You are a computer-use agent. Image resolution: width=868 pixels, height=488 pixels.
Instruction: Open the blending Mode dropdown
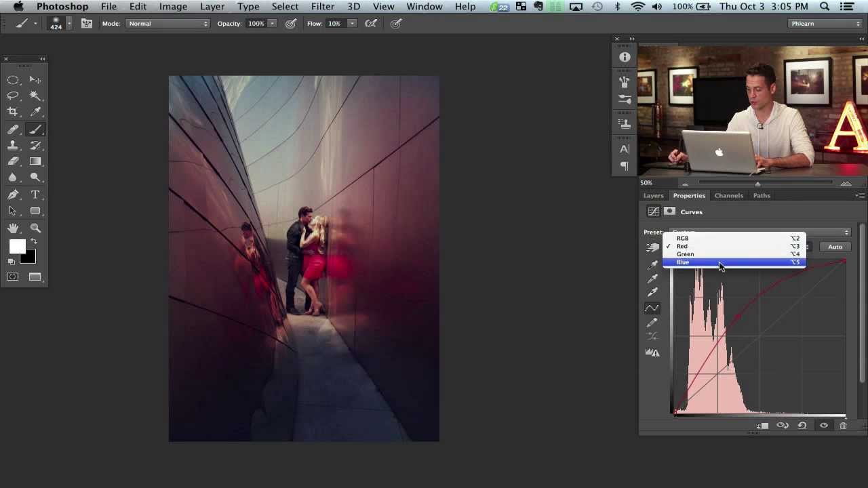coord(167,24)
